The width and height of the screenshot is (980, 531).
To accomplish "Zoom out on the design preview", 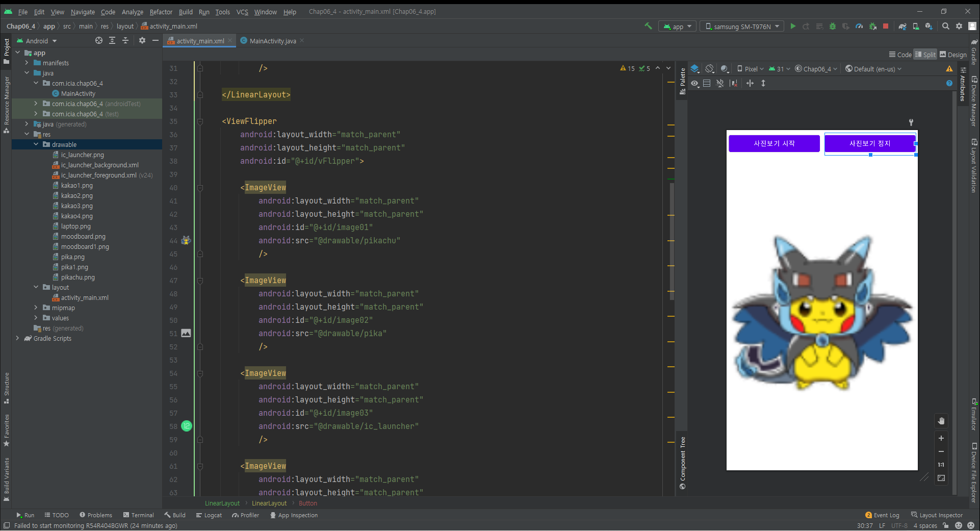I will 941,451.
